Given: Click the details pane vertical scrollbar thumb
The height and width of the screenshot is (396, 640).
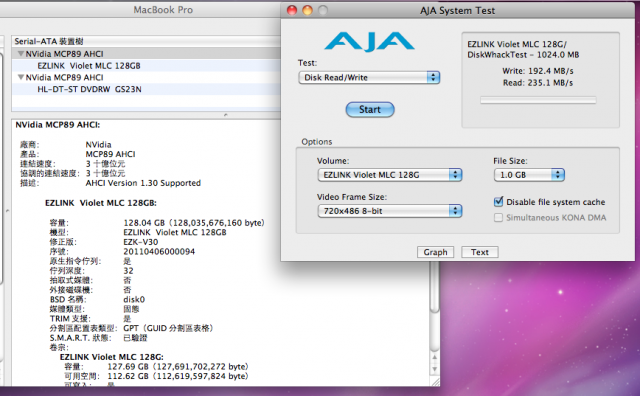Looking at the screenshot, I should pos(434,288).
